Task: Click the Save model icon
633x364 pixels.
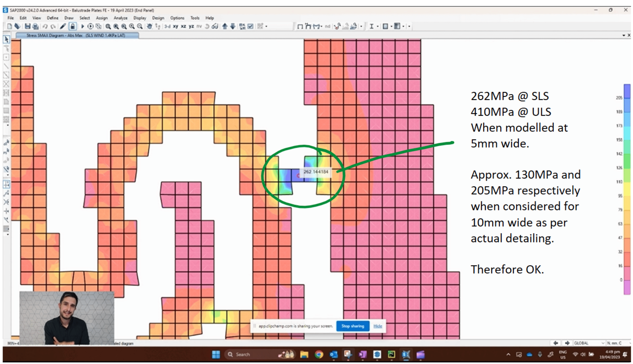Action: click(x=28, y=26)
